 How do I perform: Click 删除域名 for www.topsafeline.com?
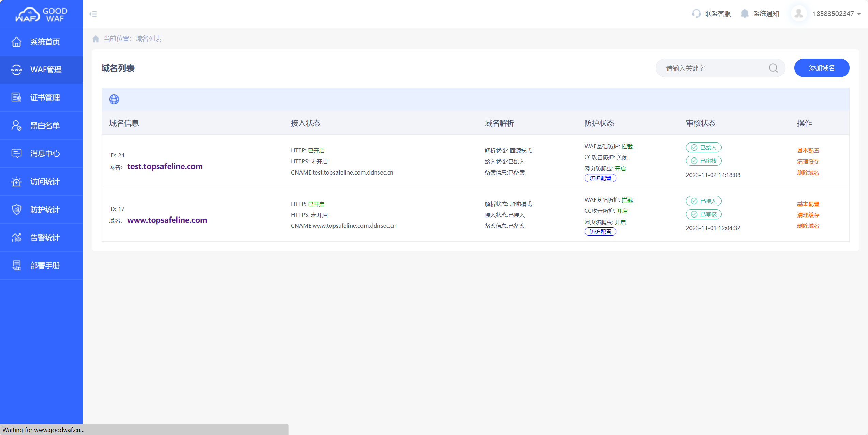tap(808, 226)
